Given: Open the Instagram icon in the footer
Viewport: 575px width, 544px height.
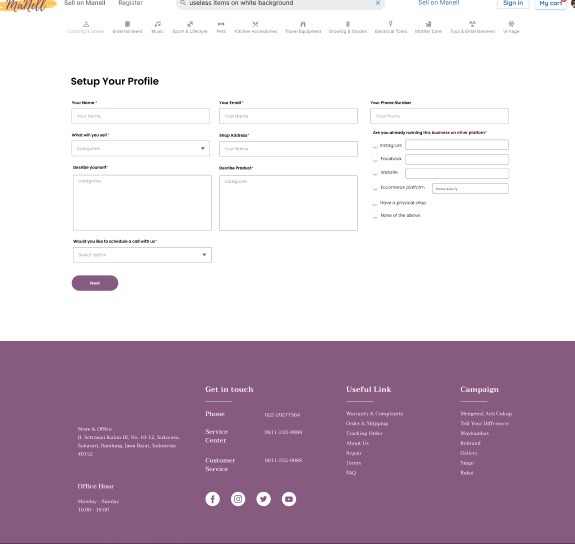Looking at the screenshot, I should click(x=238, y=499).
